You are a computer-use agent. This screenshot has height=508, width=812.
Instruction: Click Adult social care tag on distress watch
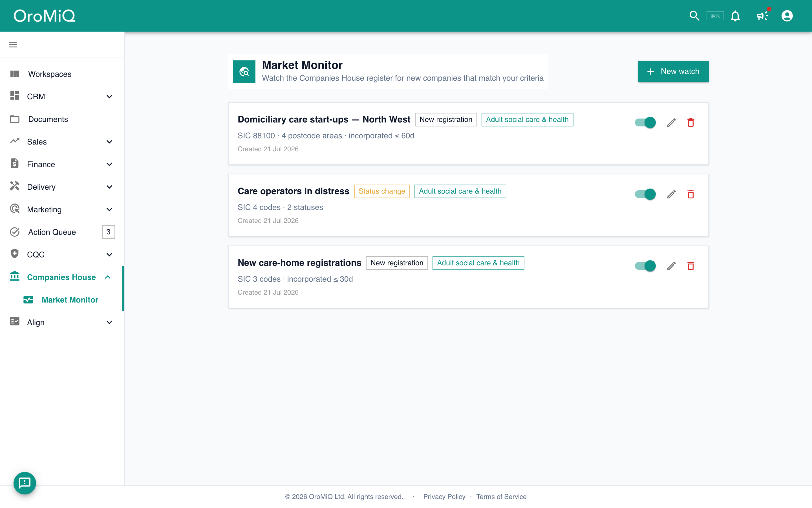click(460, 191)
